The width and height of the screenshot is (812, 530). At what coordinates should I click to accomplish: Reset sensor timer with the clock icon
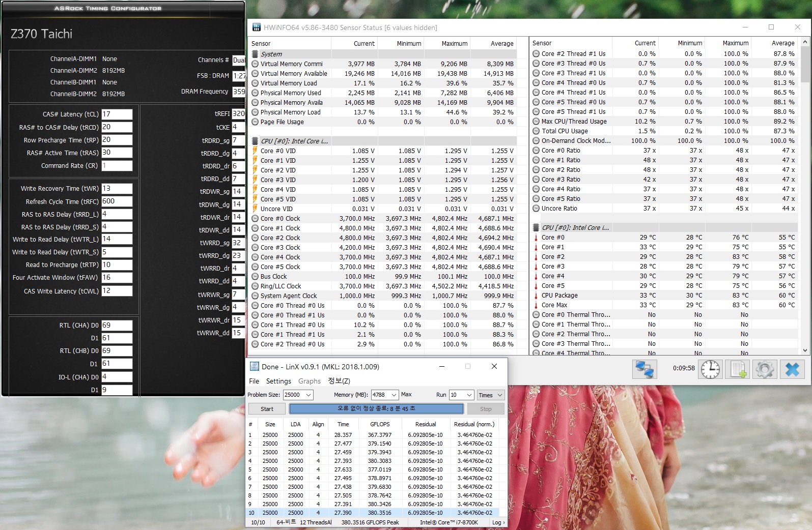[710, 369]
